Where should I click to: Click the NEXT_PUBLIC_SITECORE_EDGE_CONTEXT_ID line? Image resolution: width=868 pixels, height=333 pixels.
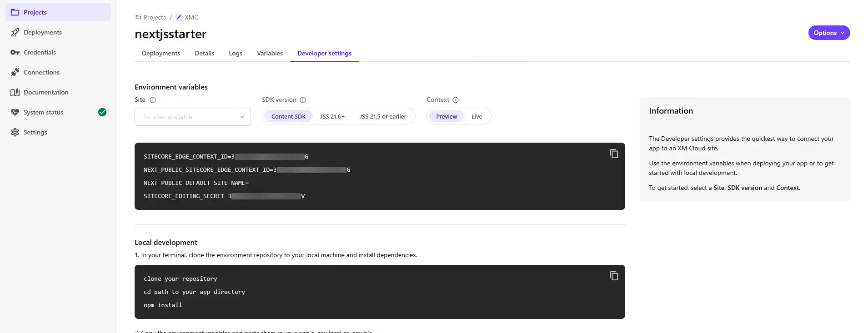coord(247,170)
